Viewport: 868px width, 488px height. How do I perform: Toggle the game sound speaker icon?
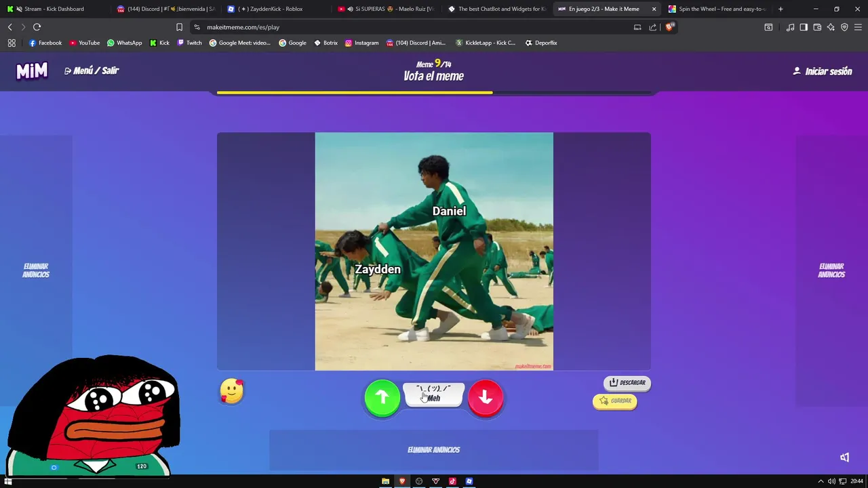(x=844, y=457)
